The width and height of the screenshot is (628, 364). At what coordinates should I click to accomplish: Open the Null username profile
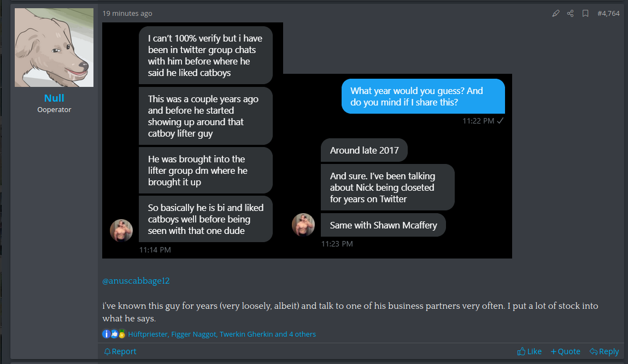(54, 98)
